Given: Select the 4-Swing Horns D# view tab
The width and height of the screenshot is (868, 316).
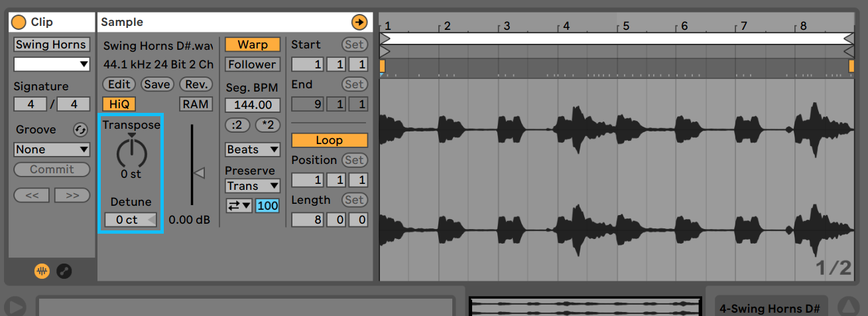Looking at the screenshot, I should point(770,308).
